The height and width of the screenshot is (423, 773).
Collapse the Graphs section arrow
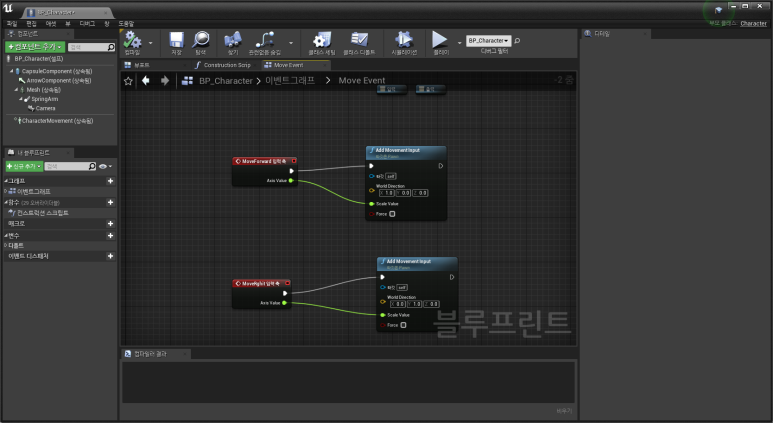[6, 181]
